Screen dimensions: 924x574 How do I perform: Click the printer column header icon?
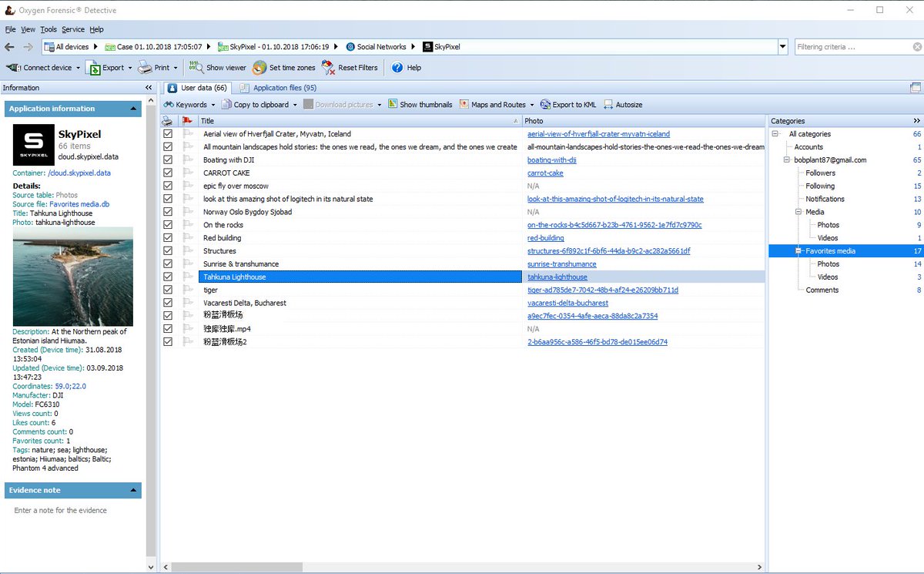point(168,121)
